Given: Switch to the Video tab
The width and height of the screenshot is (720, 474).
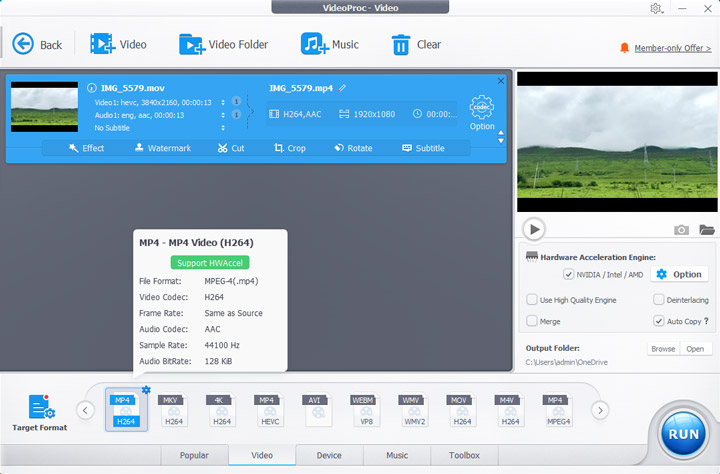Looking at the screenshot, I should (x=262, y=455).
